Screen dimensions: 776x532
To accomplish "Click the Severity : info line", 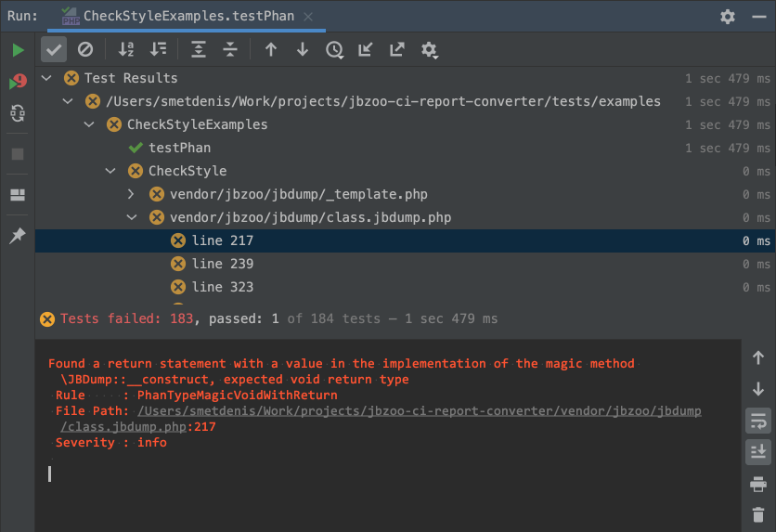I will [110, 443].
